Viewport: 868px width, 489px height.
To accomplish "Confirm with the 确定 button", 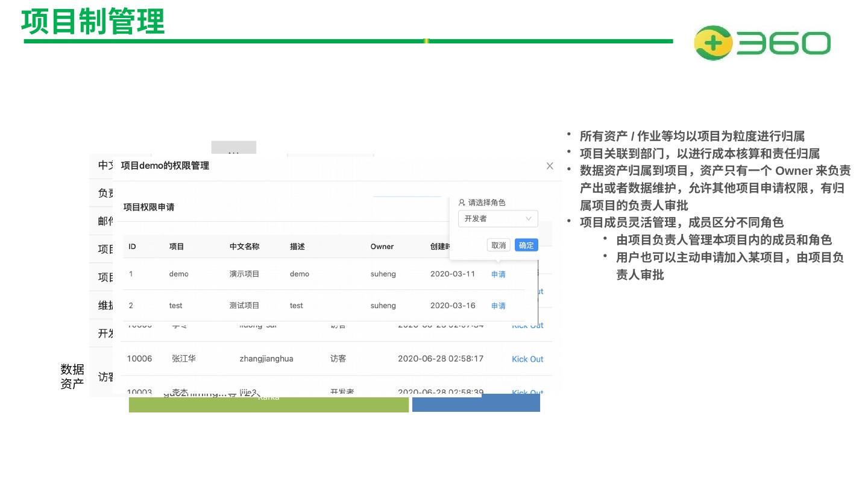I will [x=526, y=245].
